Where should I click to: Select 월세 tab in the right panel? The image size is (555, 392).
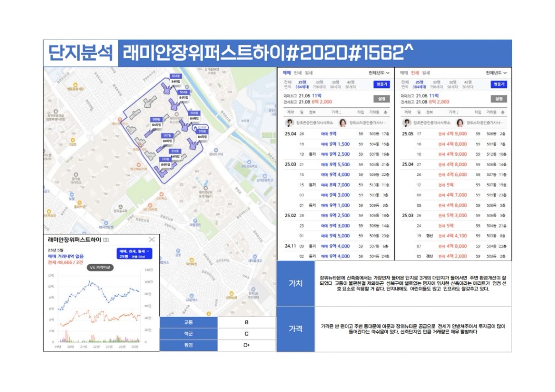click(426, 73)
